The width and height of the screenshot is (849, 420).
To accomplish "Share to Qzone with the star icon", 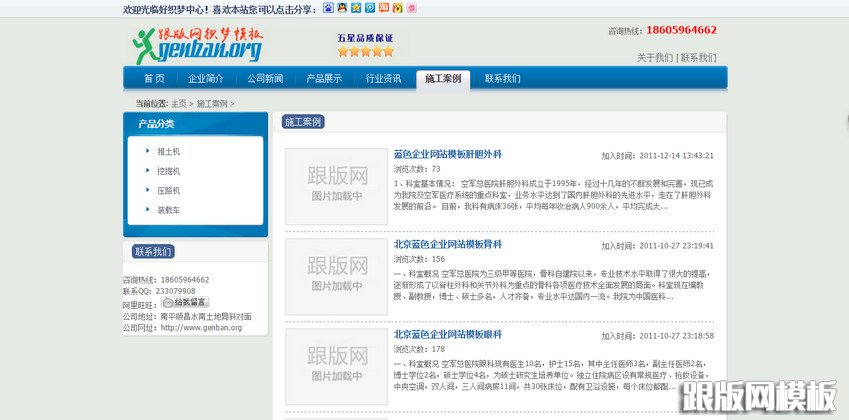I will pos(356,8).
